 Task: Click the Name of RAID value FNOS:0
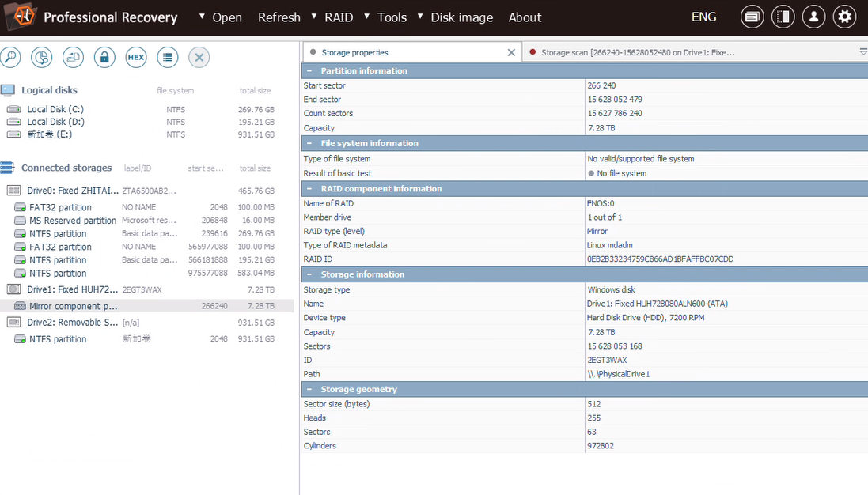(601, 203)
